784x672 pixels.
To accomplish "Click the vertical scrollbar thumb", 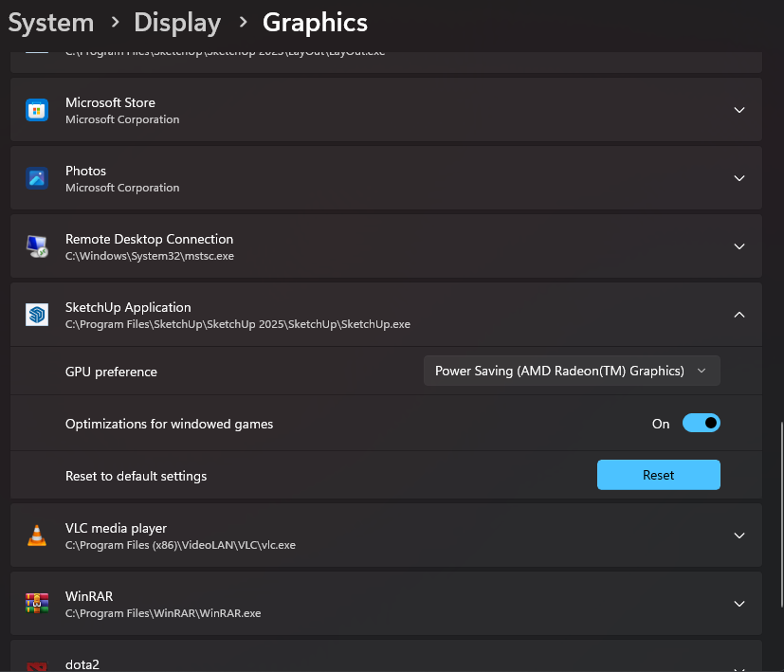I will pos(781,515).
